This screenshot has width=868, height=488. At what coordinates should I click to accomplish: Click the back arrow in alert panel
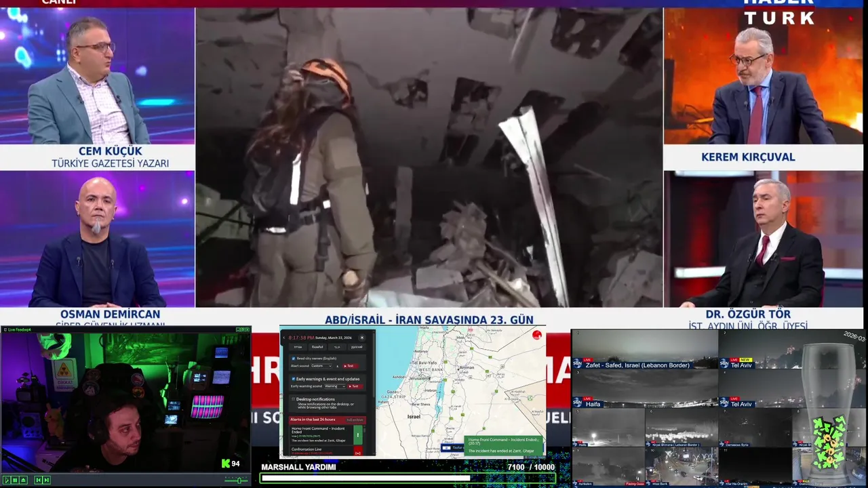283,338
